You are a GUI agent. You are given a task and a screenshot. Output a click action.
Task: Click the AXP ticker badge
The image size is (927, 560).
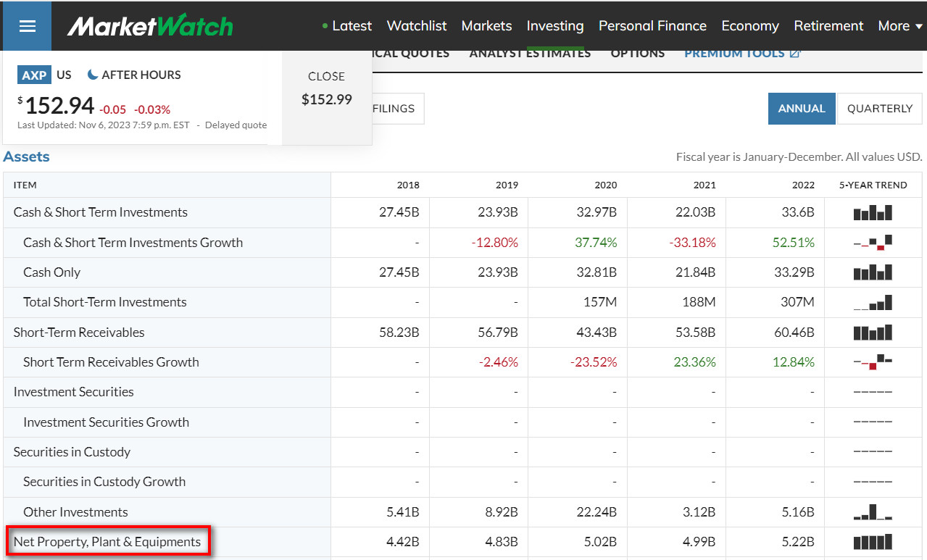pyautogui.click(x=34, y=75)
